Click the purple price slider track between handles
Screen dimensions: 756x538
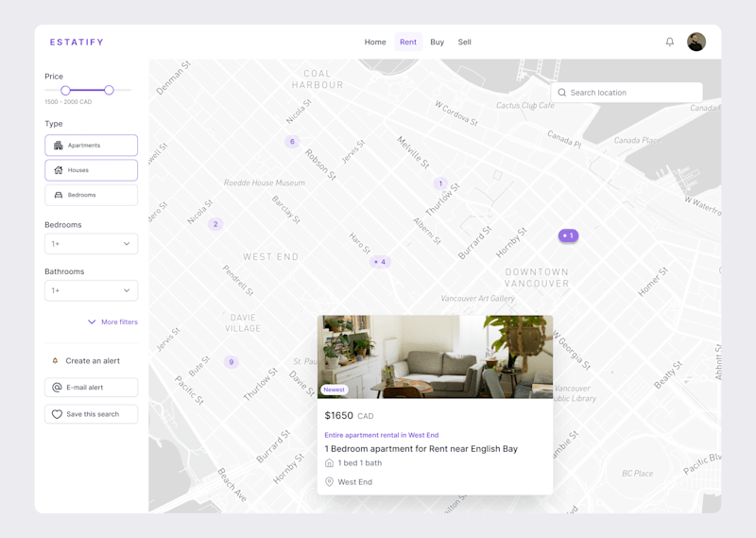click(x=87, y=90)
